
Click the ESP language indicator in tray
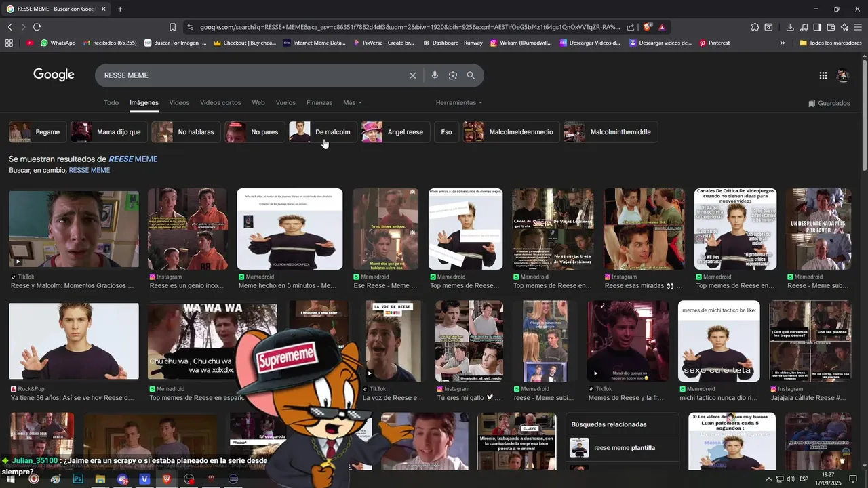pyautogui.click(x=804, y=479)
